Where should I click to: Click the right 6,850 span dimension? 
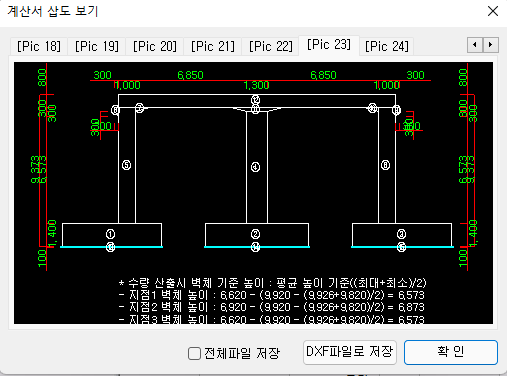pos(323,75)
